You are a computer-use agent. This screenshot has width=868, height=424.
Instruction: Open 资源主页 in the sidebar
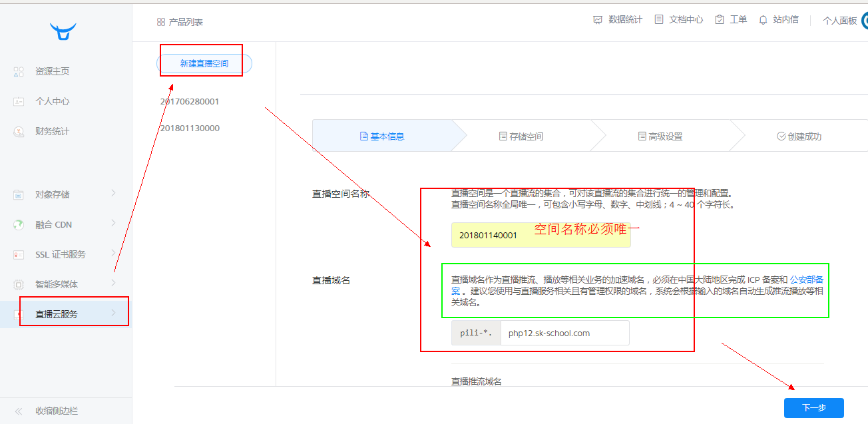click(x=52, y=71)
